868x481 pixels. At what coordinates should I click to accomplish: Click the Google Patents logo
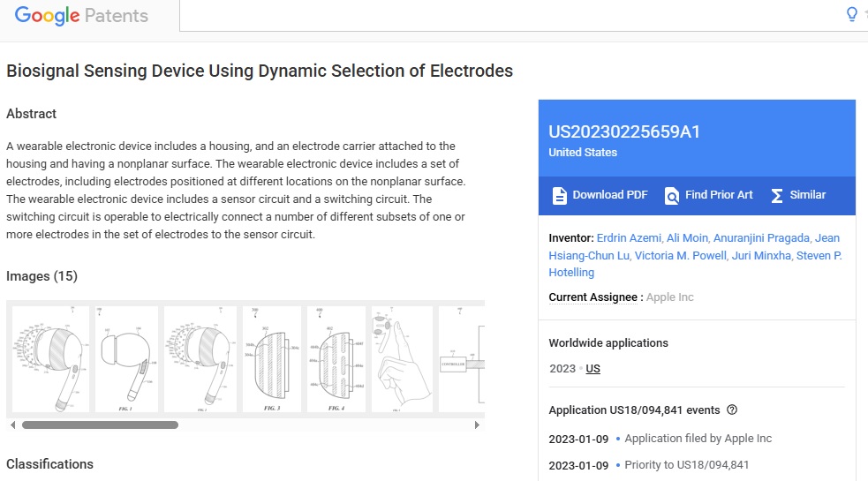(81, 16)
